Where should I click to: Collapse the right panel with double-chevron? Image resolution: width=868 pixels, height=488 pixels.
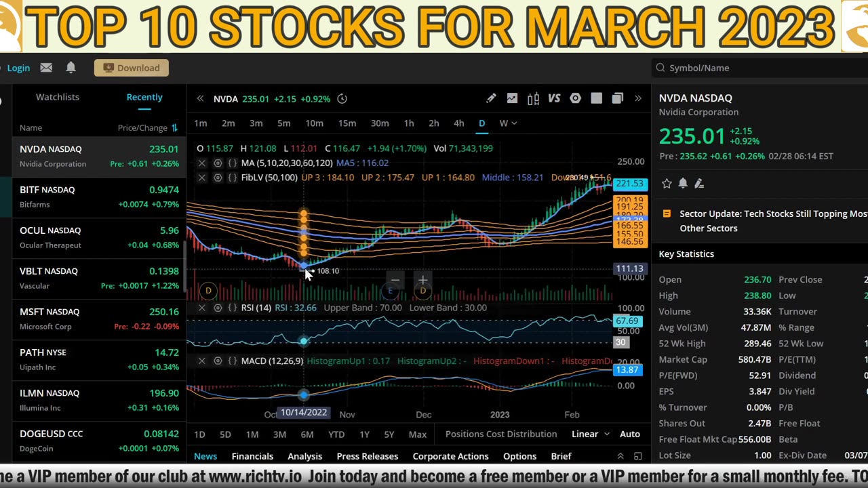pyautogui.click(x=638, y=99)
